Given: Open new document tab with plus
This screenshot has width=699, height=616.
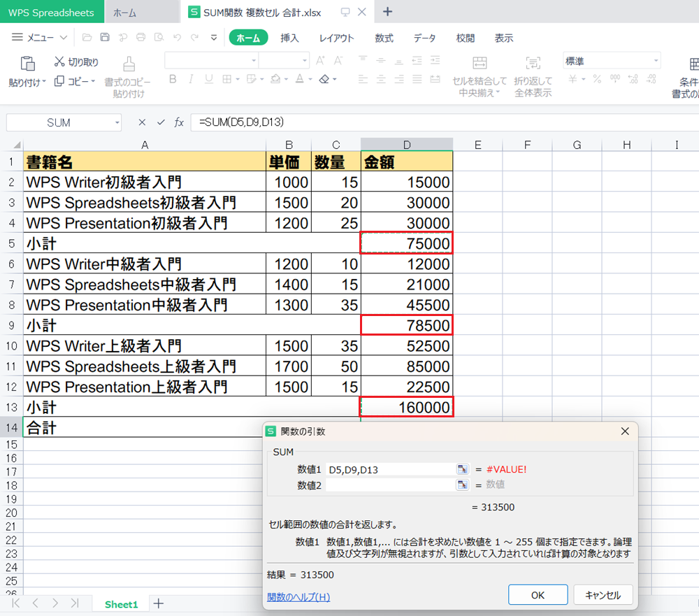Looking at the screenshot, I should point(387,12).
